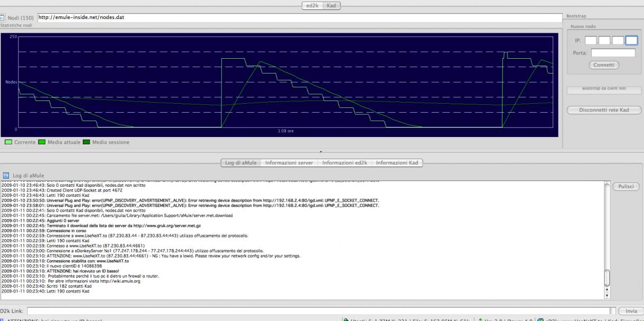
Task: Click the ED2k Link input field
Action: [318, 311]
